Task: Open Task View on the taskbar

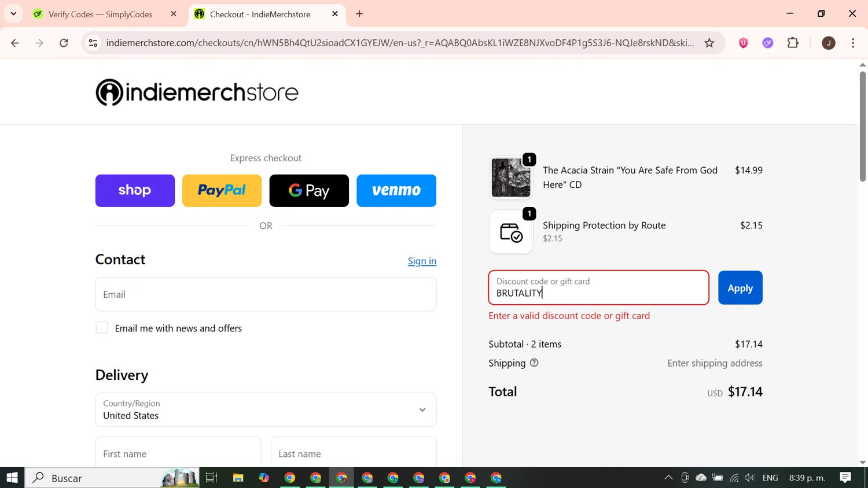Action: (x=211, y=478)
